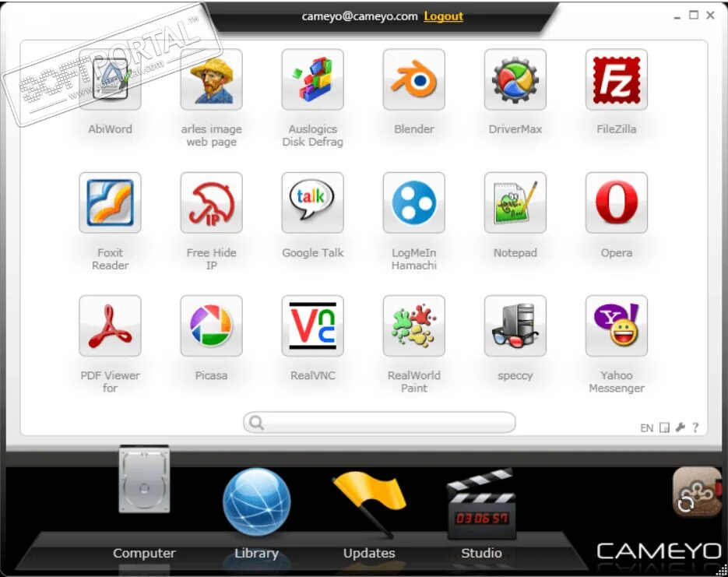Click the CAMEYO logo

click(x=659, y=551)
